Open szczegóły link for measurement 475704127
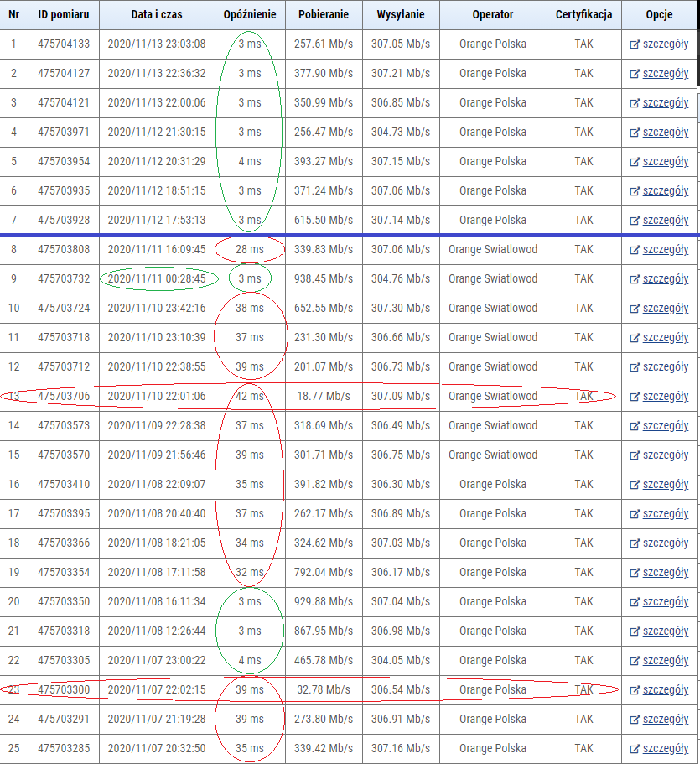This screenshot has height=764, width=700. pyautogui.click(x=666, y=74)
